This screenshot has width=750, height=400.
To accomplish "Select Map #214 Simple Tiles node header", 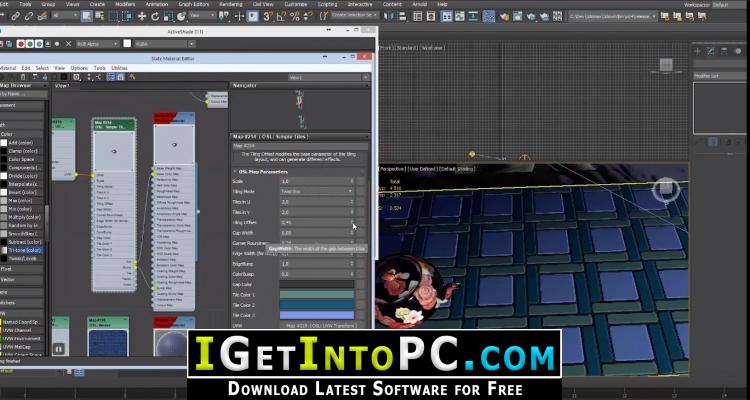I will 114,124.
